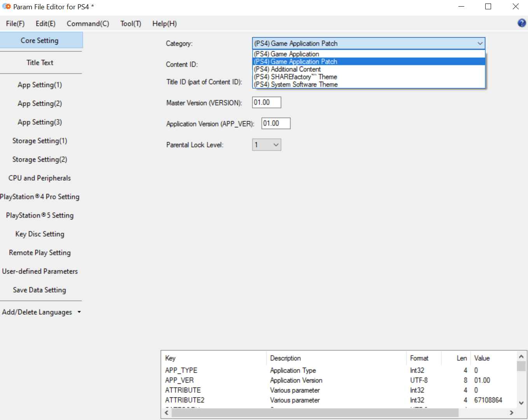Open Remote Play Setting page
Viewport: 528px width, 420px height.
pos(40,253)
